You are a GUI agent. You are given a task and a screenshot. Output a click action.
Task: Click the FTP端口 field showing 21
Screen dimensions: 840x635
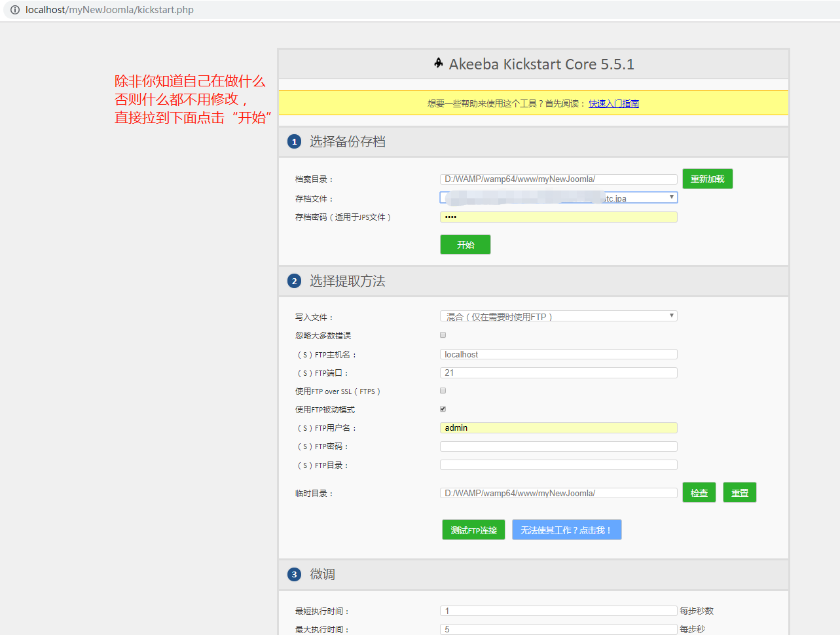(x=558, y=372)
